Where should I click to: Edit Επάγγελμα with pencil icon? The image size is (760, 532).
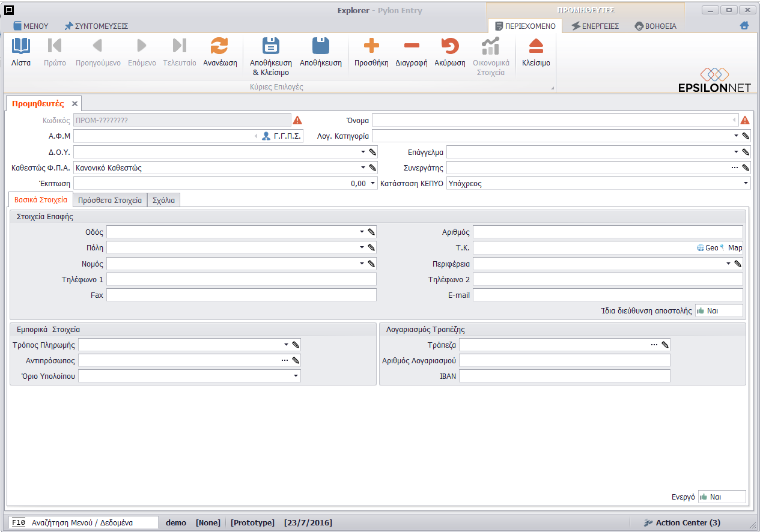pos(746,152)
